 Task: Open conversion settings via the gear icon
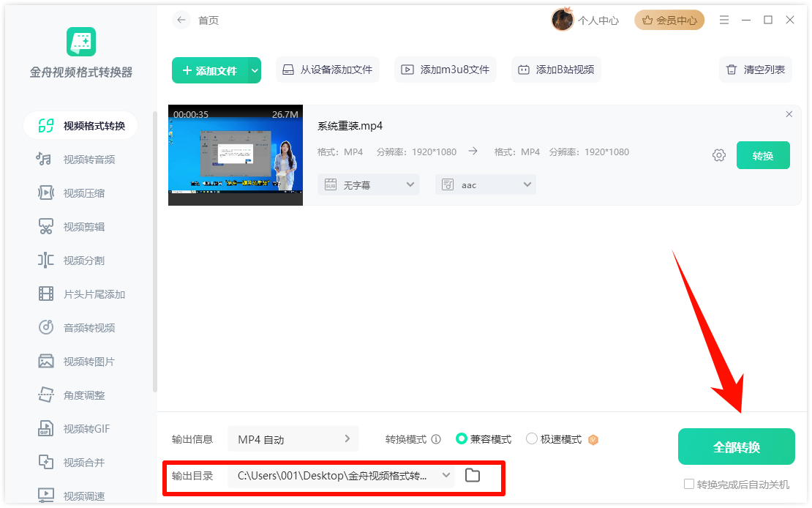[718, 155]
